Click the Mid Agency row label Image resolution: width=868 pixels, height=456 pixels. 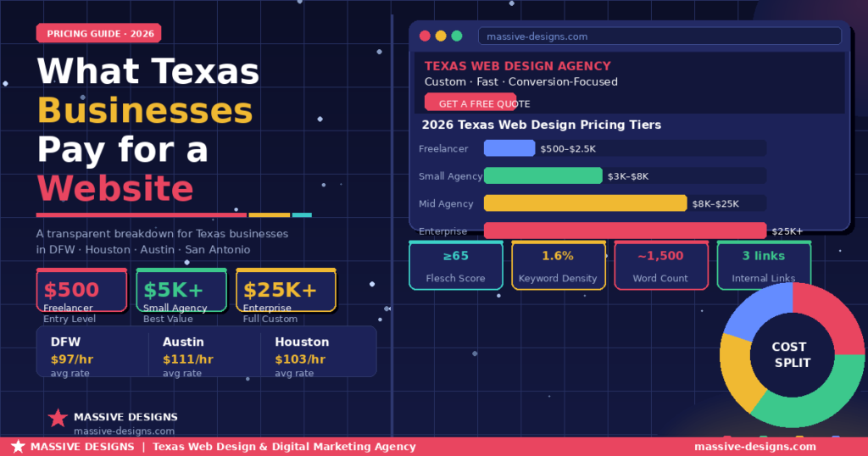tap(446, 203)
